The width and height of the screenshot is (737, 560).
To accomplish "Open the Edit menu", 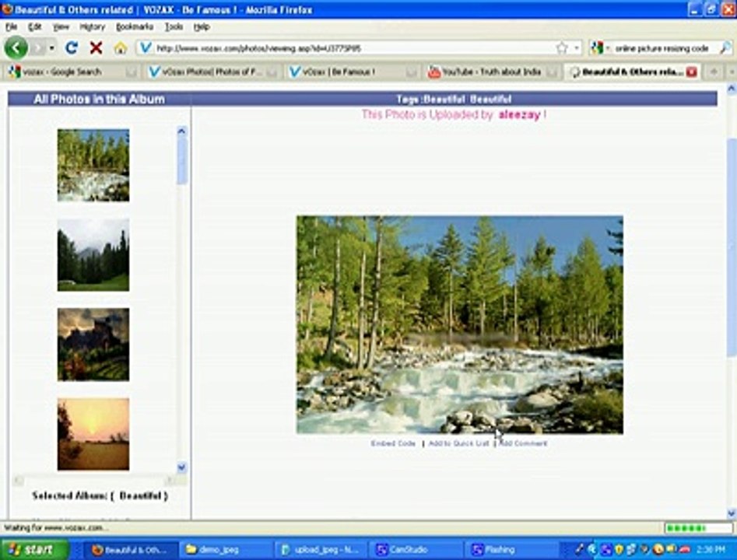I will (x=35, y=26).
